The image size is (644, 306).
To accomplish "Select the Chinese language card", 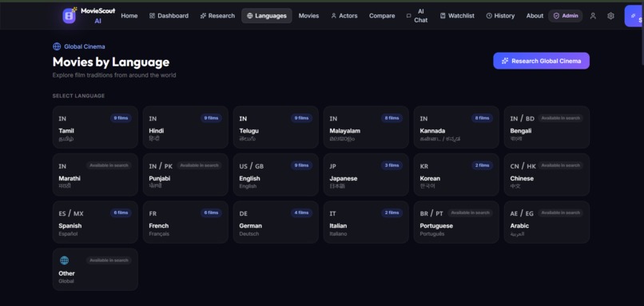I will point(547,174).
